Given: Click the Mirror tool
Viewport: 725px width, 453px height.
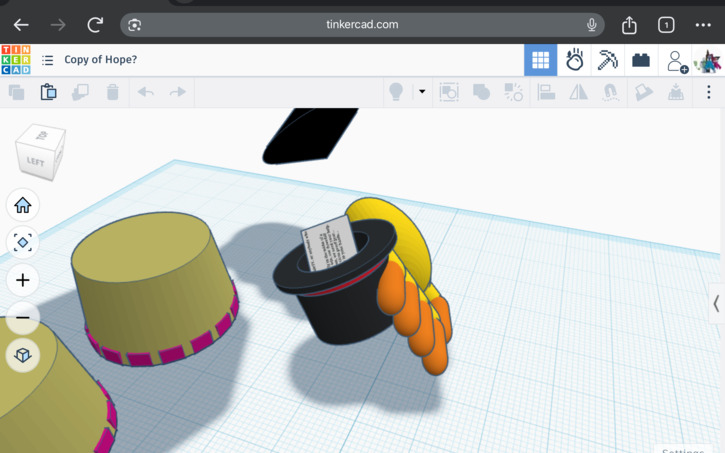Looking at the screenshot, I should click(578, 92).
